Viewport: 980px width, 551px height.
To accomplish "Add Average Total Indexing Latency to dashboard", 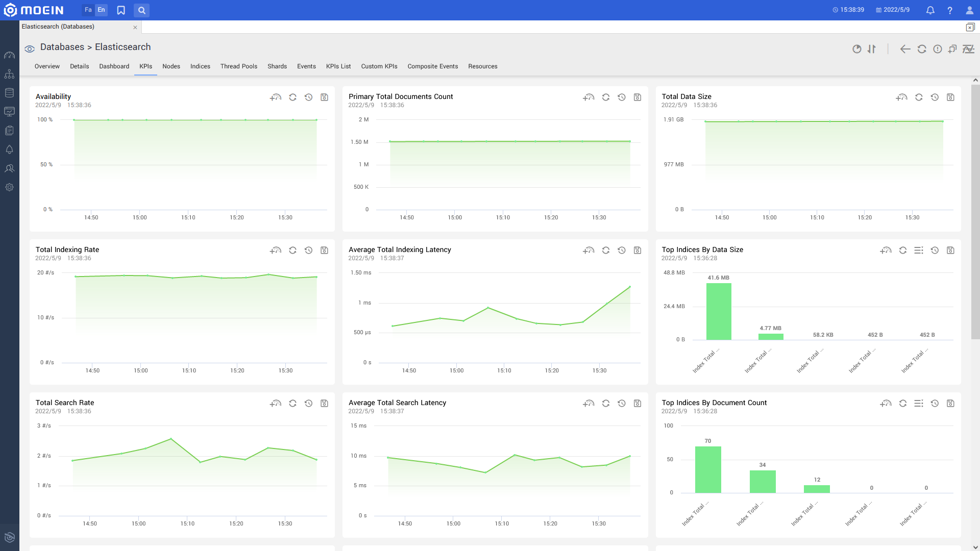I will tap(589, 250).
